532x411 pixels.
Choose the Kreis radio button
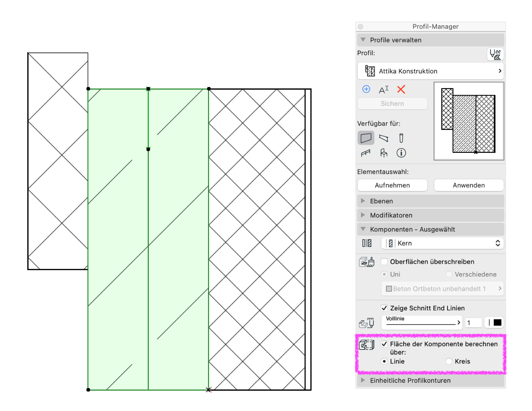click(449, 361)
